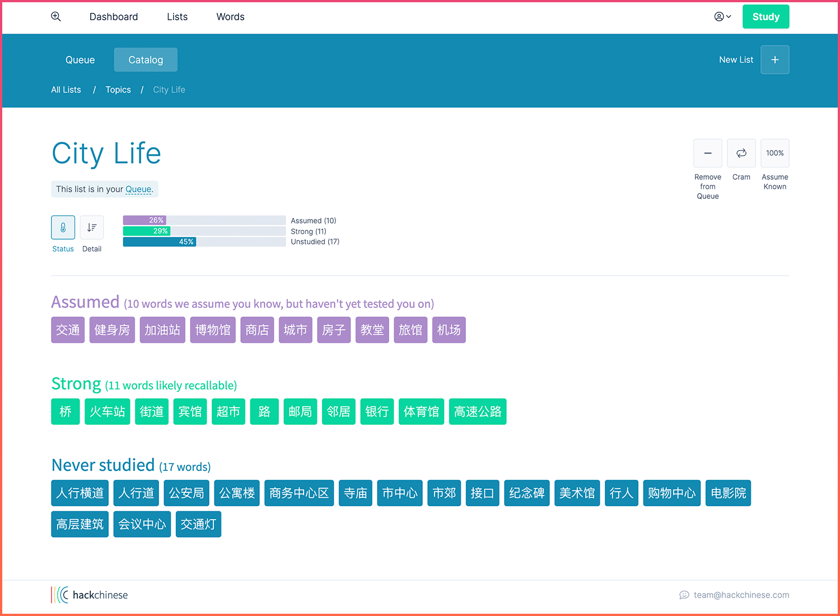Click the hackchinese logo in footer

tap(90, 595)
